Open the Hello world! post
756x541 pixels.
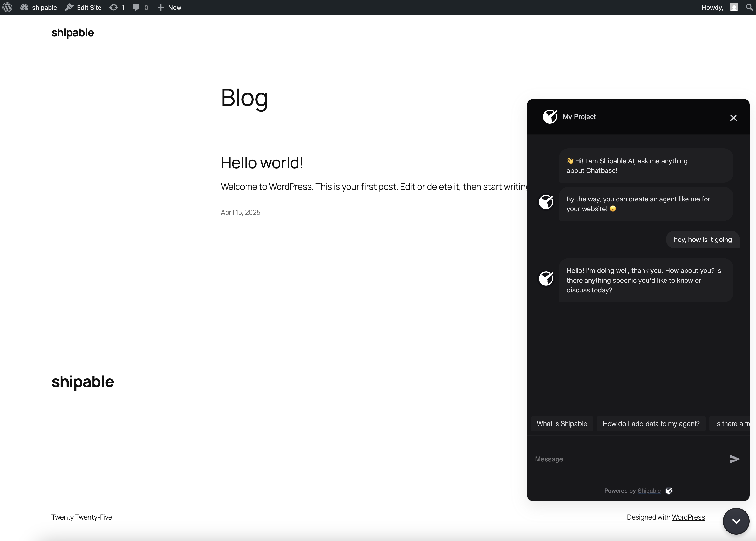click(262, 163)
